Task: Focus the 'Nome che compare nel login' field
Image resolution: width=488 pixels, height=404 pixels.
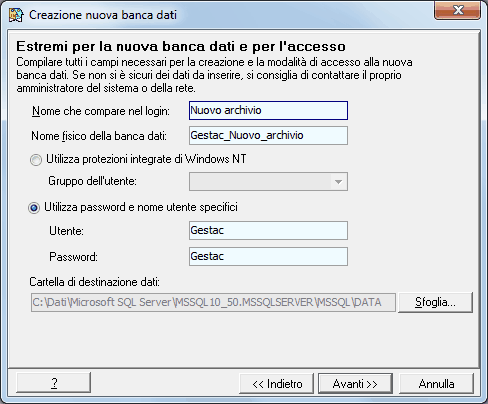Action: tap(268, 111)
